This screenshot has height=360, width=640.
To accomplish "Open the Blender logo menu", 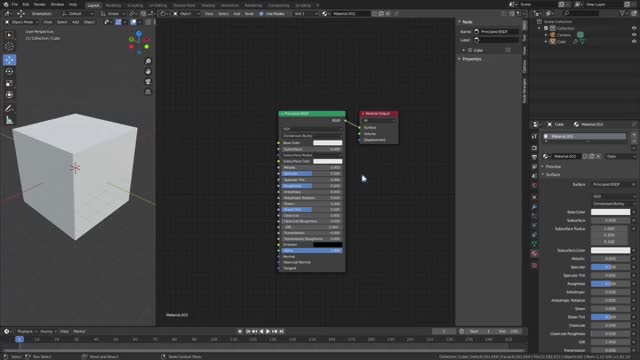I will coord(6,4).
